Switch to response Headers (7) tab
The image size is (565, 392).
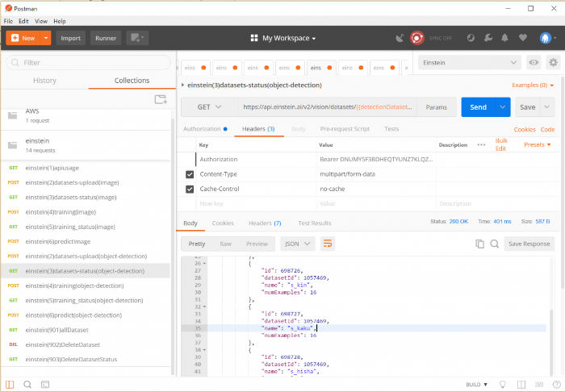click(x=265, y=223)
